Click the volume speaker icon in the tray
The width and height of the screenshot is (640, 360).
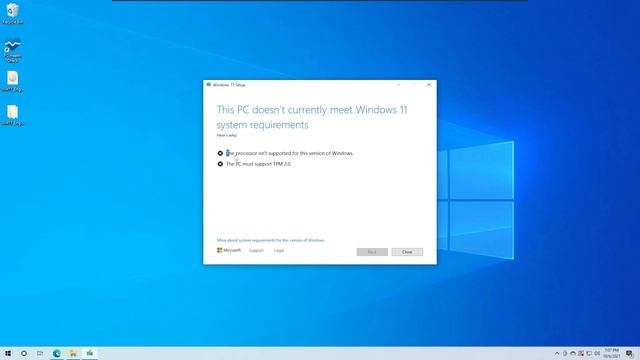[x=597, y=353]
